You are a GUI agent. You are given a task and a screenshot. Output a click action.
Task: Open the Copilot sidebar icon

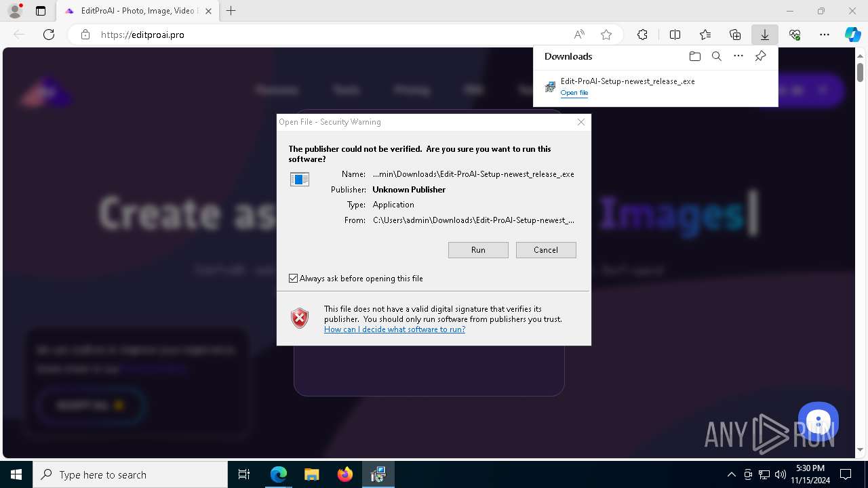pyautogui.click(x=852, y=35)
